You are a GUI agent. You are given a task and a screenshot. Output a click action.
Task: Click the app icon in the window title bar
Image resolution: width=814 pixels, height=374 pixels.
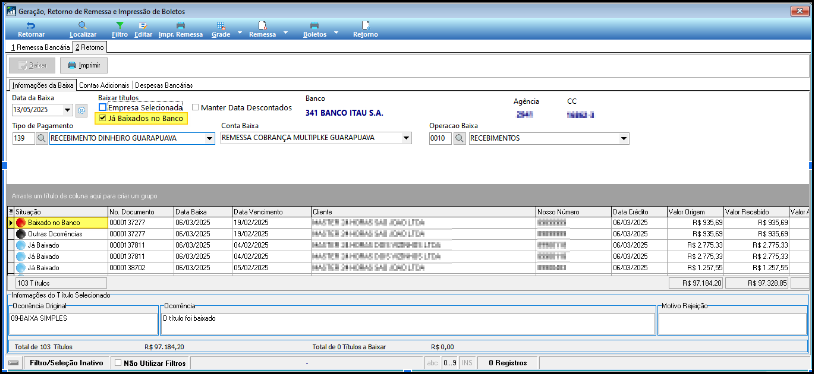(x=10, y=11)
